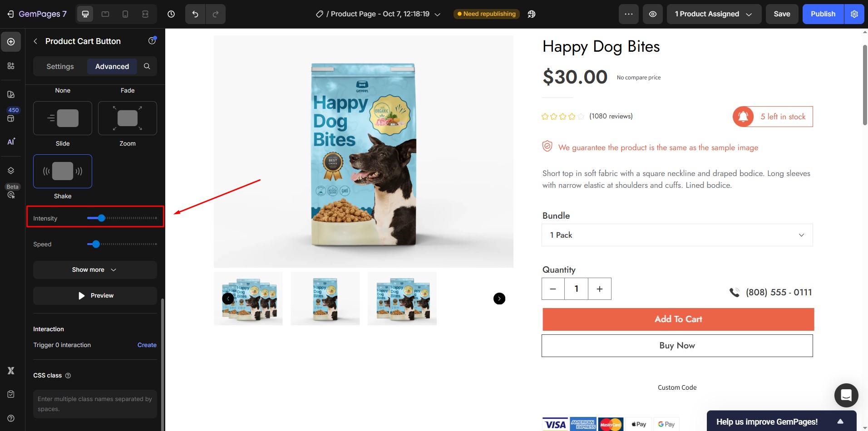The width and height of the screenshot is (868, 431).
Task: Select the Zoom animation option
Action: [x=128, y=118]
